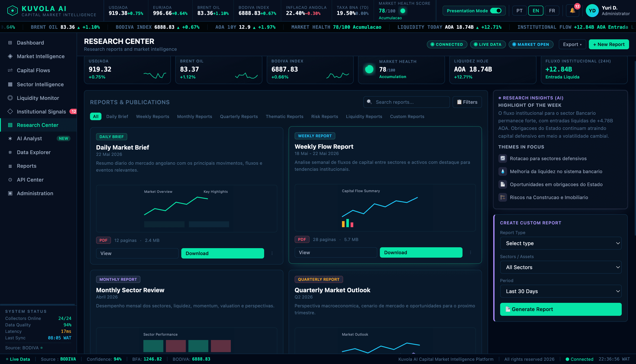Click the Data Explorer hash icon
This screenshot has height=364, width=636.
tap(10, 153)
